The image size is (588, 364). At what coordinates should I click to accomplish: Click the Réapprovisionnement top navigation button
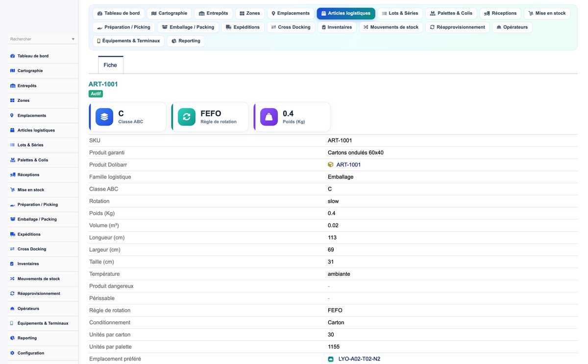tap(457, 27)
